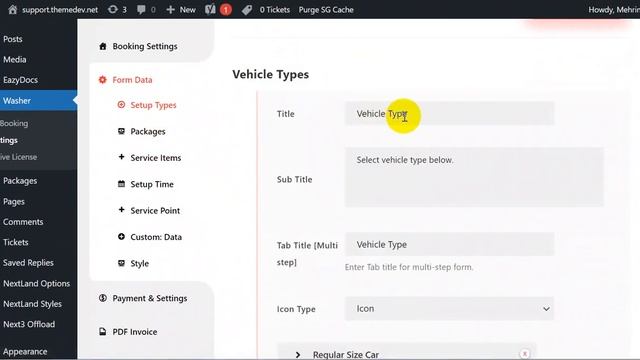Click 'Enter Tab title for multi-step form.' hint
Viewport: 640px width, 360px height.
click(409, 267)
